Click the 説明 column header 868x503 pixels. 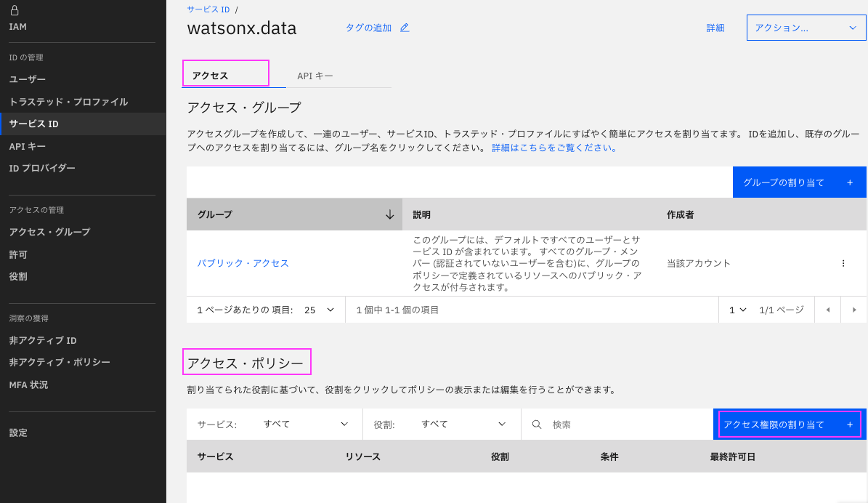coord(422,214)
